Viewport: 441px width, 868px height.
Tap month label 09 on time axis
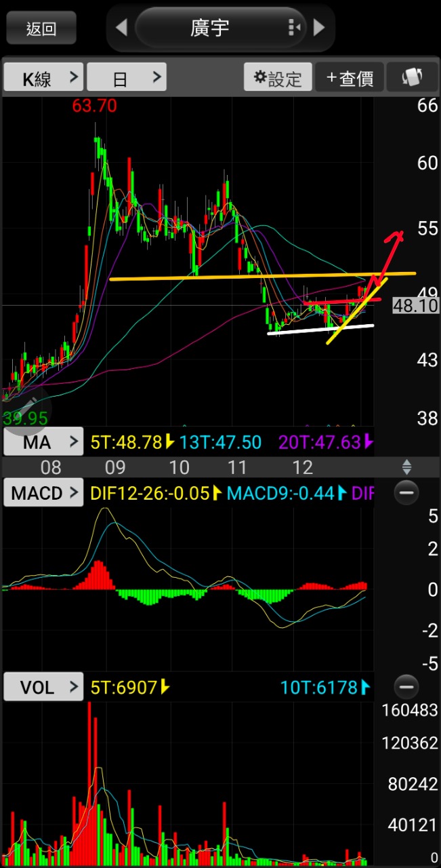click(114, 467)
